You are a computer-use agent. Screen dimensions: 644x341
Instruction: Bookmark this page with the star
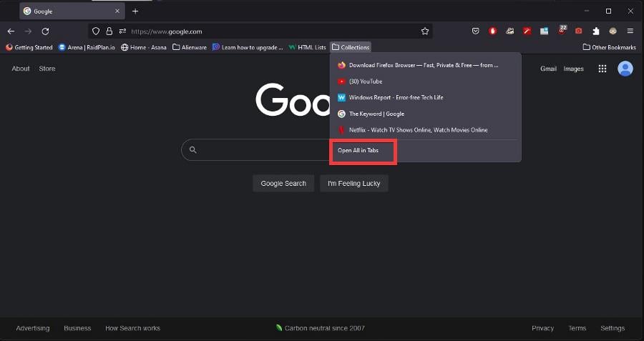pos(425,31)
